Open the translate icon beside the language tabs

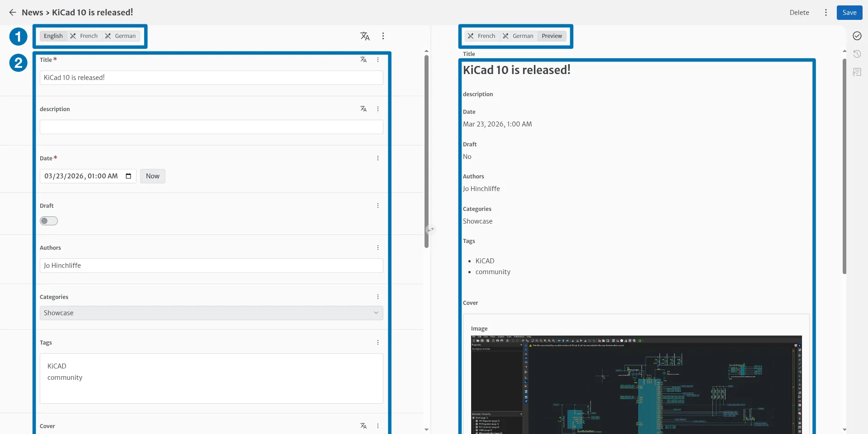[x=365, y=36]
